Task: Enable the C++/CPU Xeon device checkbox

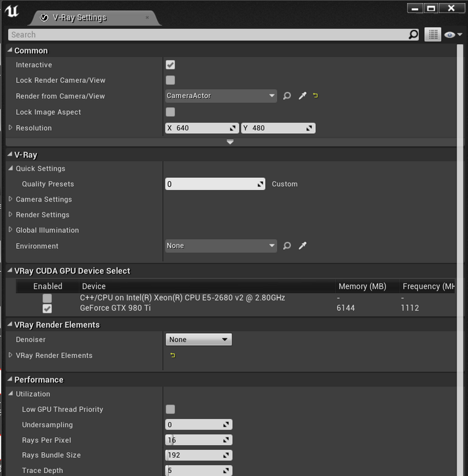Action: (x=47, y=298)
